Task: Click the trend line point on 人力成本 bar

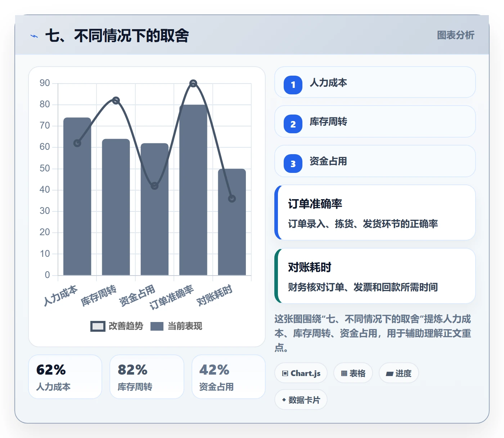Action: pyautogui.click(x=77, y=143)
